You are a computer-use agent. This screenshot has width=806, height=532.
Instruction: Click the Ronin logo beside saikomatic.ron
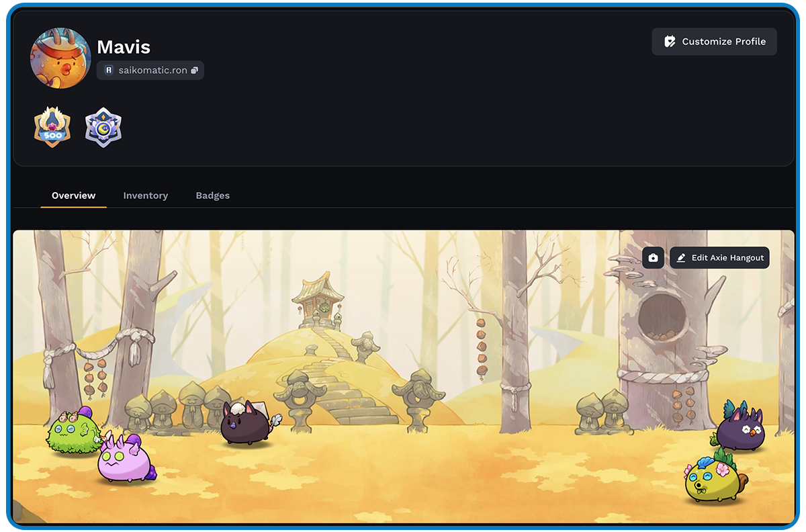[x=109, y=71]
